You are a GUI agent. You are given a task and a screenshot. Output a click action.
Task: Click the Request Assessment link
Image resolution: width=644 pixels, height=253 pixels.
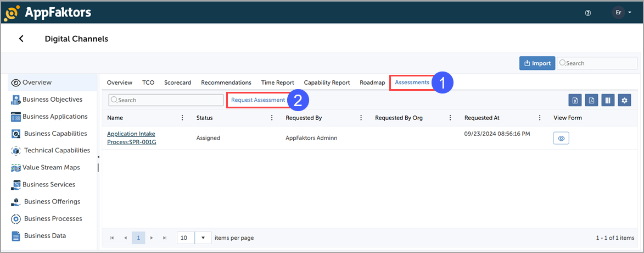258,100
